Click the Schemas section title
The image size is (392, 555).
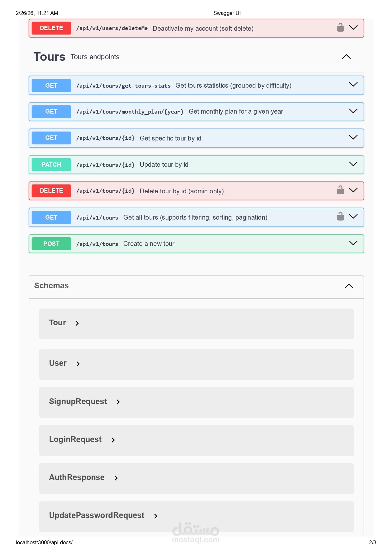(x=51, y=286)
